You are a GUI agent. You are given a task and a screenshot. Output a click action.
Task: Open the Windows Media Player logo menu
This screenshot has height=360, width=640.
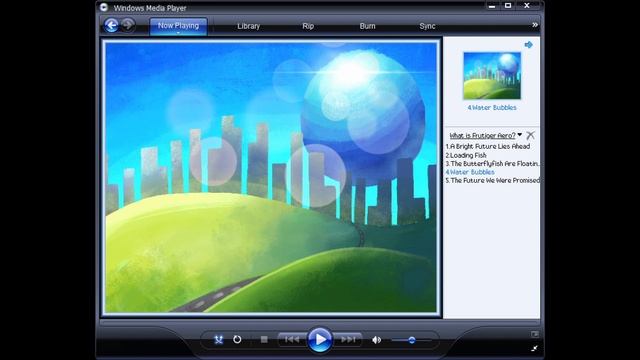(x=104, y=7)
